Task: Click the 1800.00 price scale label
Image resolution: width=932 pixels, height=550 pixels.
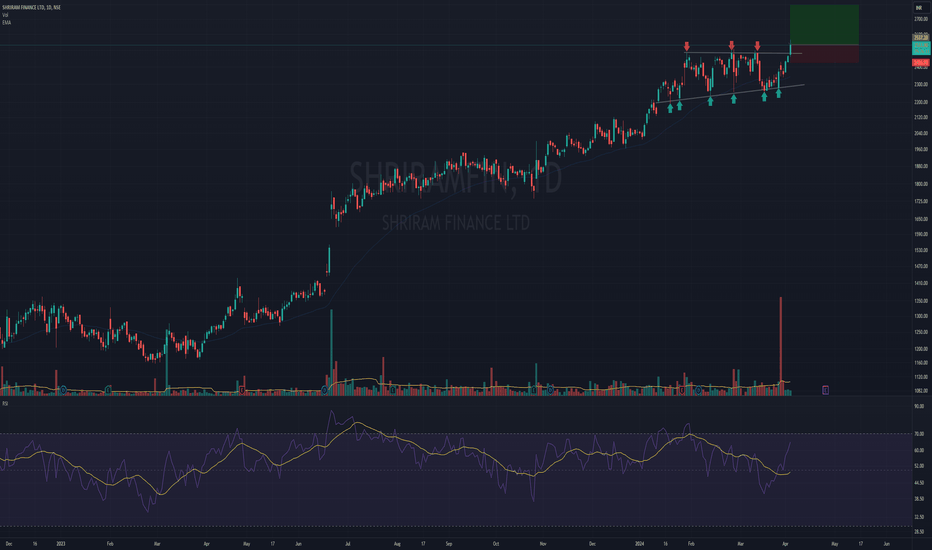Action: pyautogui.click(x=921, y=184)
